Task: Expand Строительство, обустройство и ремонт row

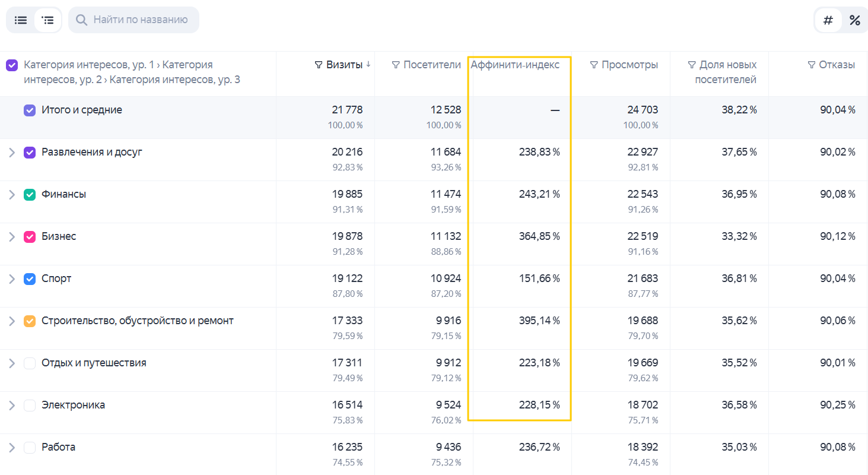Action: (x=12, y=321)
